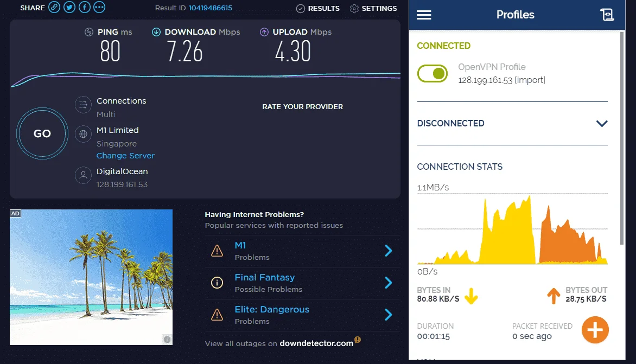
Task: Click the connection stats traffic graph
Action: [512, 229]
